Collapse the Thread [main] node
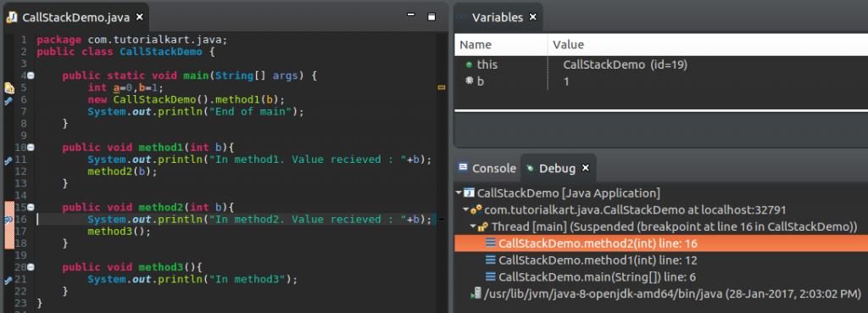The image size is (868, 313). pos(472,226)
